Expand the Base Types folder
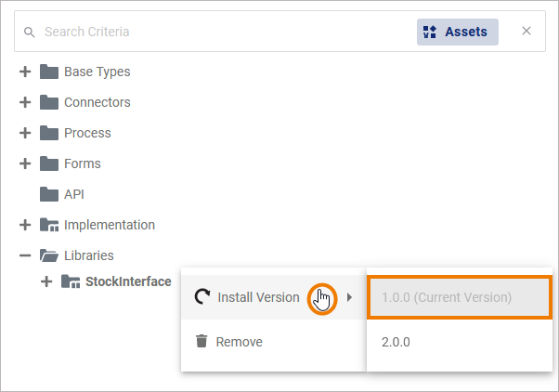 25,72
